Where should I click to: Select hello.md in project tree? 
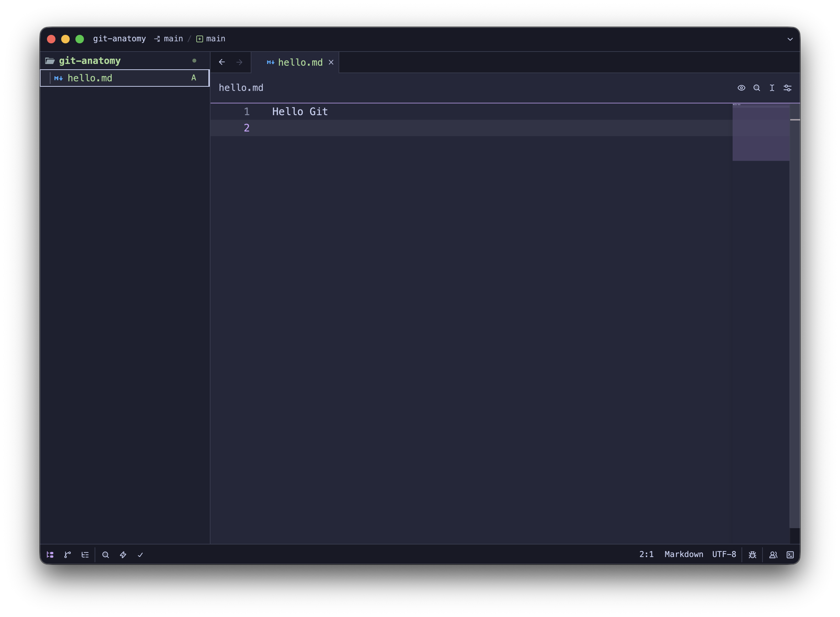click(x=90, y=78)
